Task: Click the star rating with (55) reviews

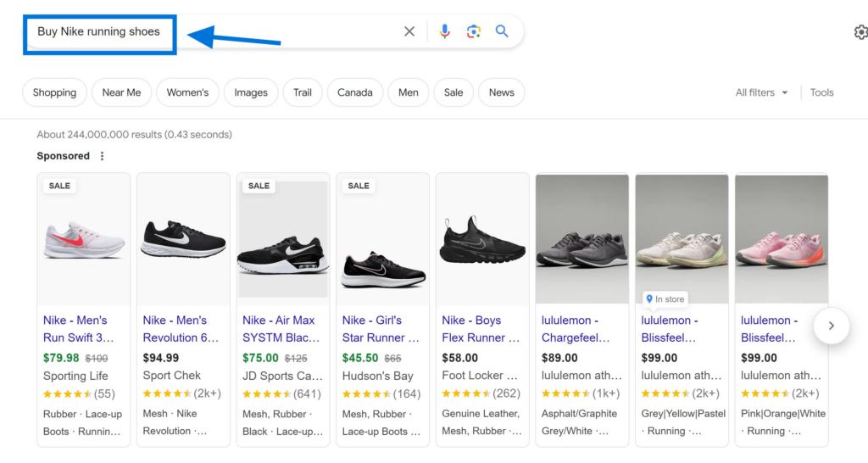Action: tap(79, 394)
